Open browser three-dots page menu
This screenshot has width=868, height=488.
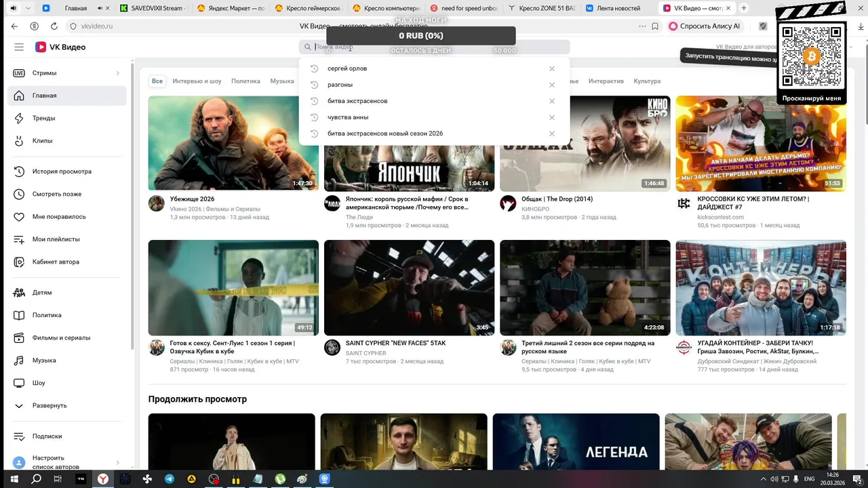[x=642, y=26]
